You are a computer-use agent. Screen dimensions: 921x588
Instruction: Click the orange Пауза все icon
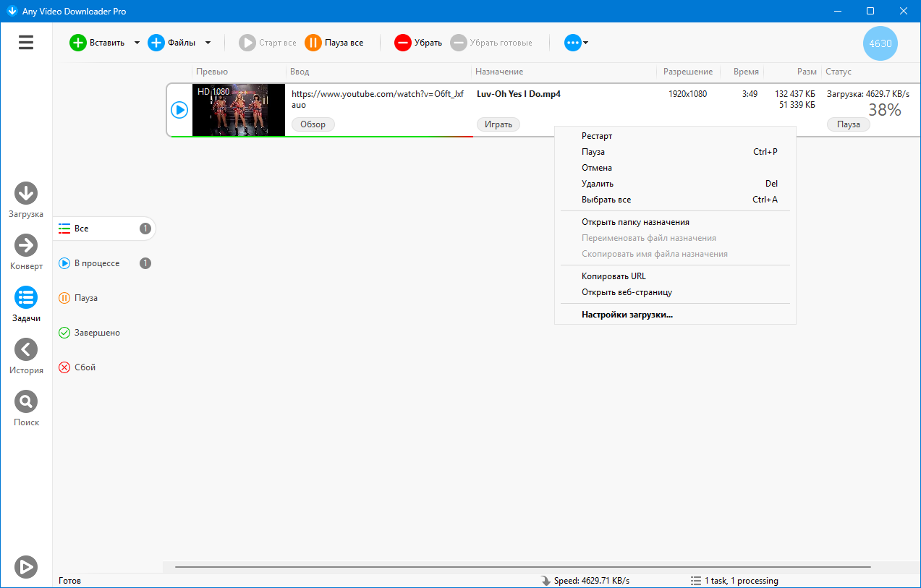313,43
